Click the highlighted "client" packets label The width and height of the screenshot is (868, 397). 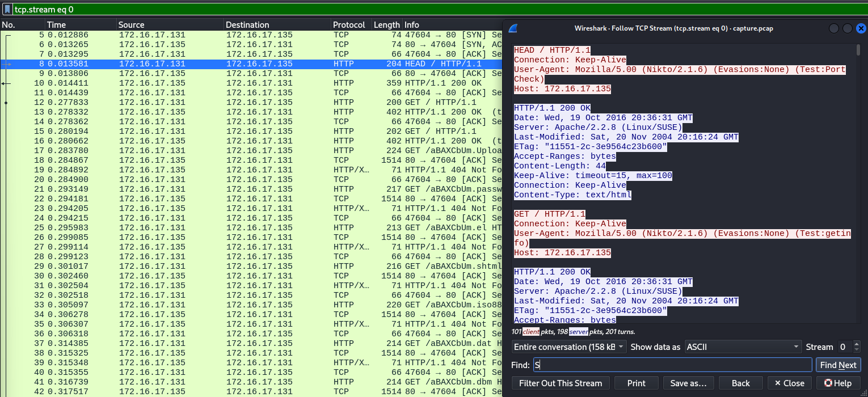(x=531, y=331)
